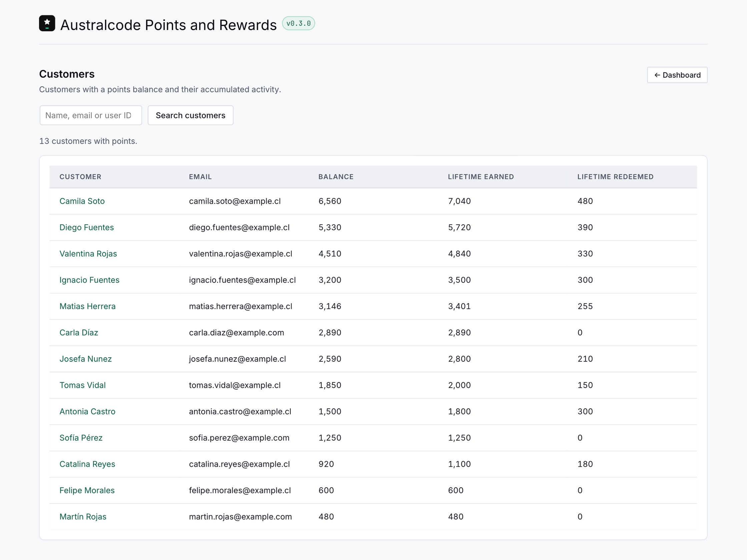
Task: Click the lifetime earned value 4,840
Action: pyautogui.click(x=459, y=254)
